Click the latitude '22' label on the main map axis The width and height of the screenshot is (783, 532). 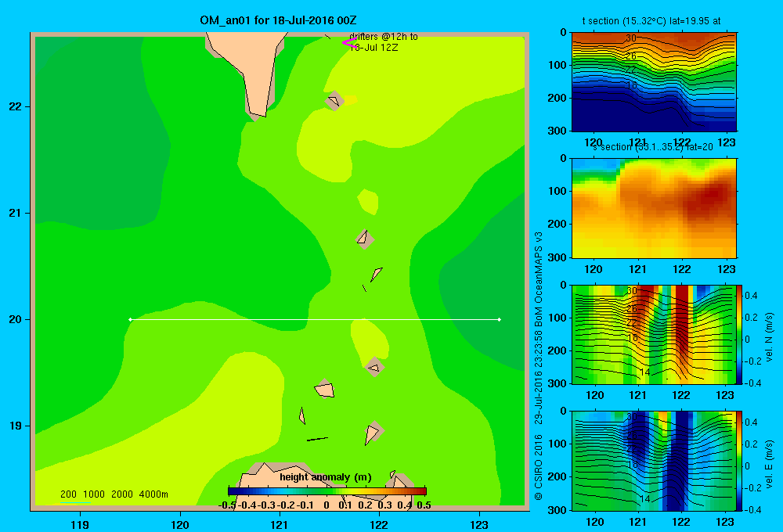16,107
